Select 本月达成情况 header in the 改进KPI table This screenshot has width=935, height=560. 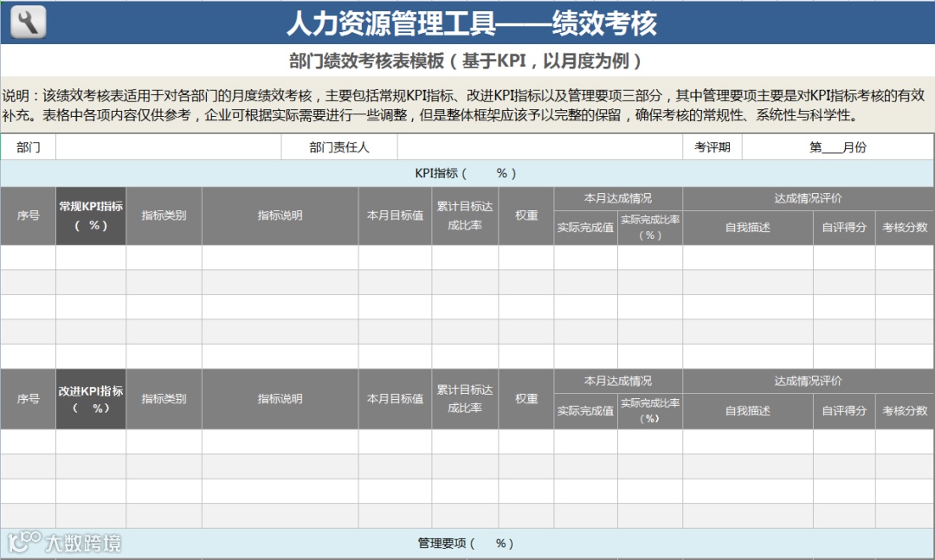[x=618, y=381]
